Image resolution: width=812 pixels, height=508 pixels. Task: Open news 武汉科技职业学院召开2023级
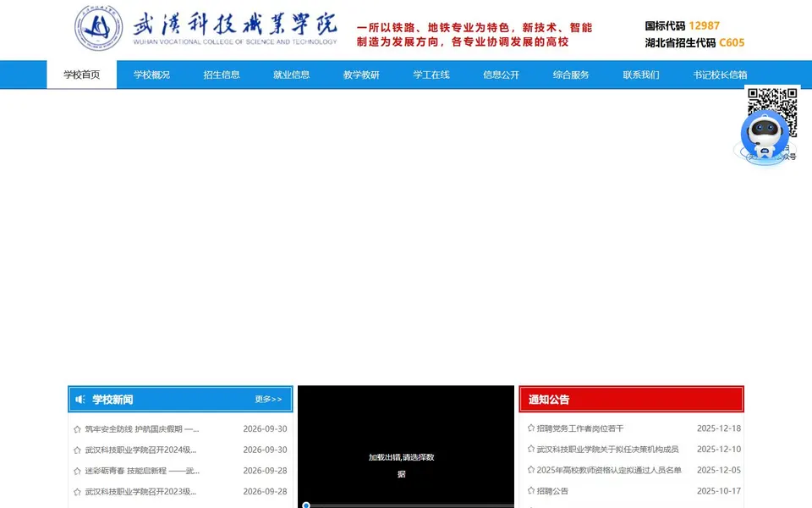(141, 492)
